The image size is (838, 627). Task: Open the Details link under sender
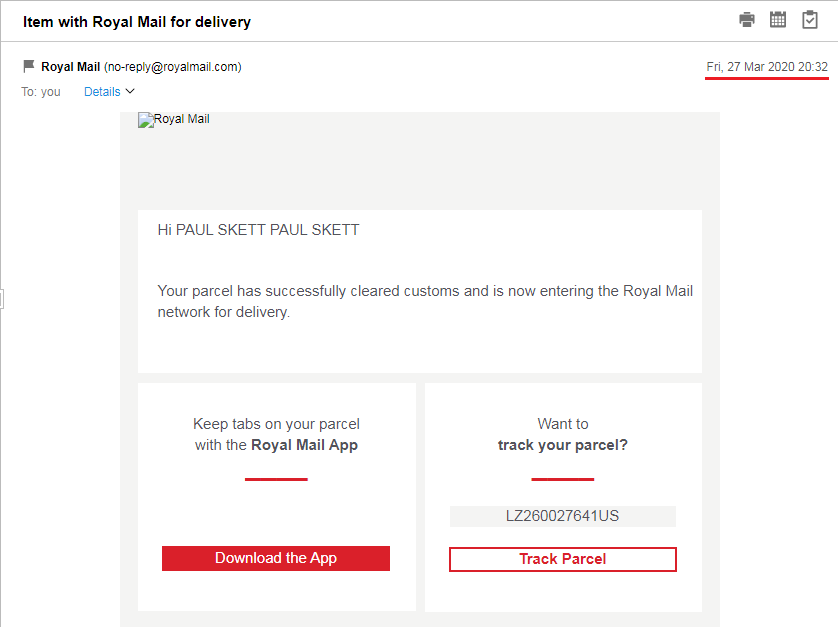click(x=102, y=92)
